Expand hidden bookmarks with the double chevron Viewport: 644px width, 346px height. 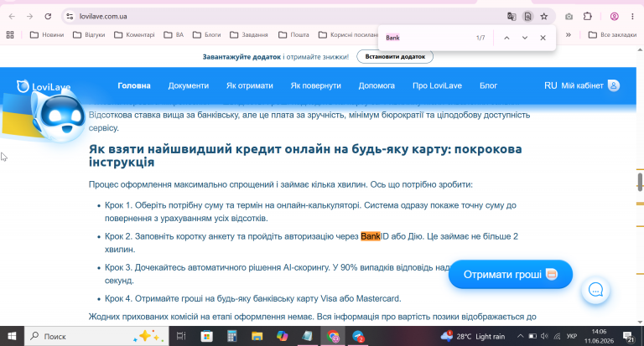tap(569, 35)
